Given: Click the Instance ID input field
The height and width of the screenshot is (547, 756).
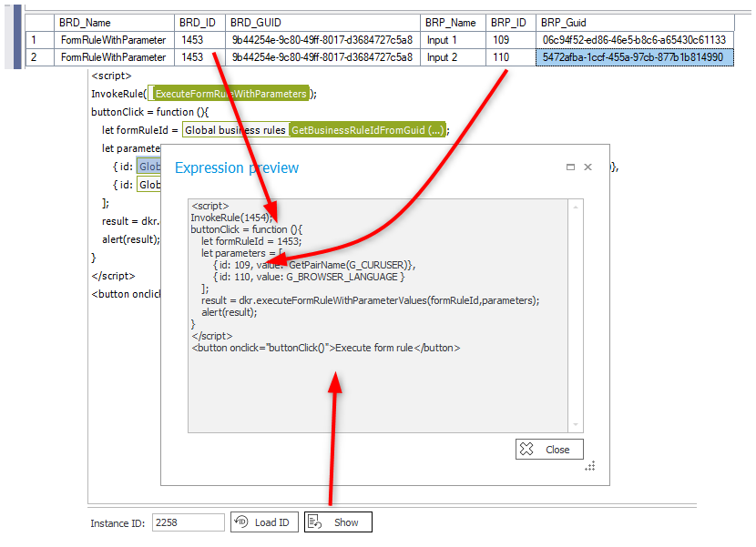Looking at the screenshot, I should coord(188,522).
